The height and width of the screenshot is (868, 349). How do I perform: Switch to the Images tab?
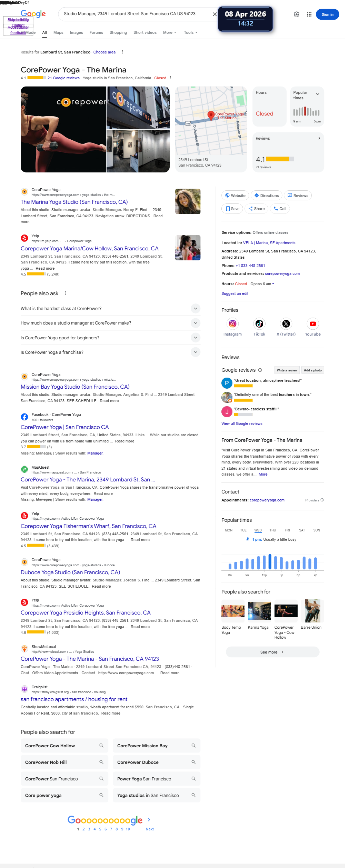coord(76,32)
